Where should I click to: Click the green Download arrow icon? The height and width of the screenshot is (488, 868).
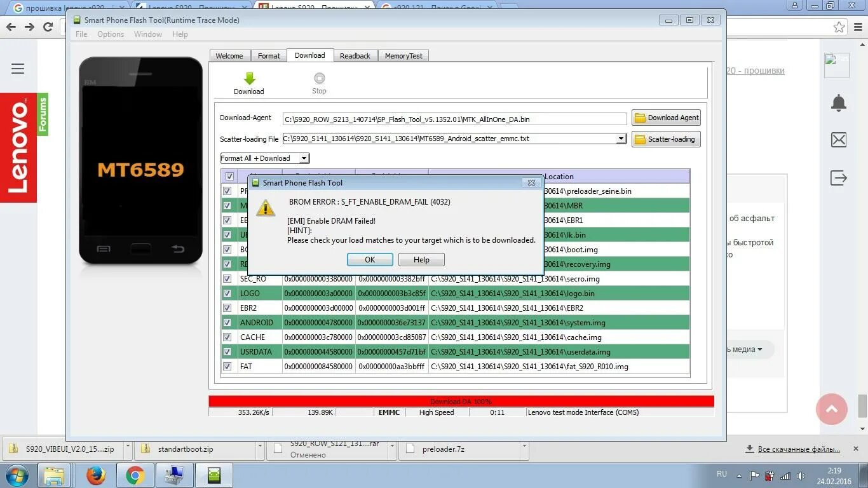coord(249,79)
